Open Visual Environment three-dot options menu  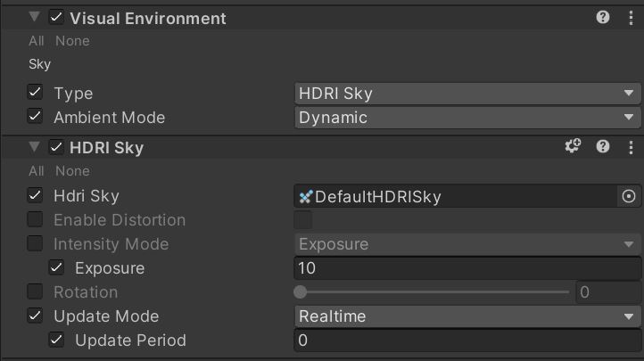click(631, 18)
